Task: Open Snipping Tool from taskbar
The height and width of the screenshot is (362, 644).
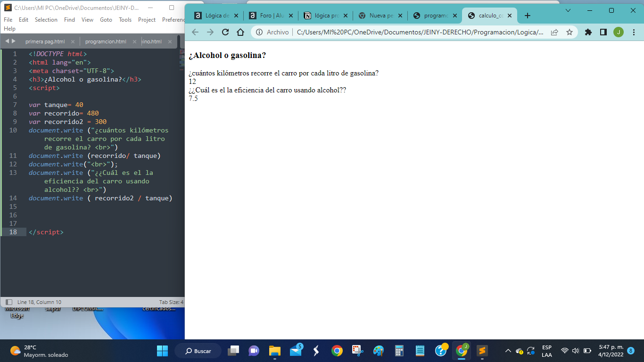Action: click(x=358, y=351)
